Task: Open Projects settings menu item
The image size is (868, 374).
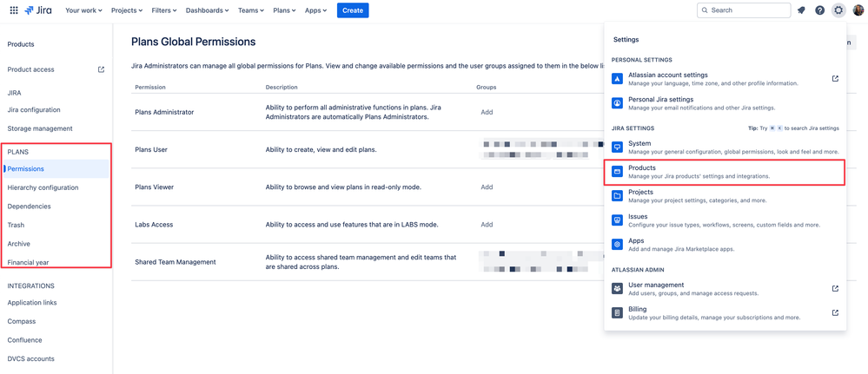Action: pos(726,196)
